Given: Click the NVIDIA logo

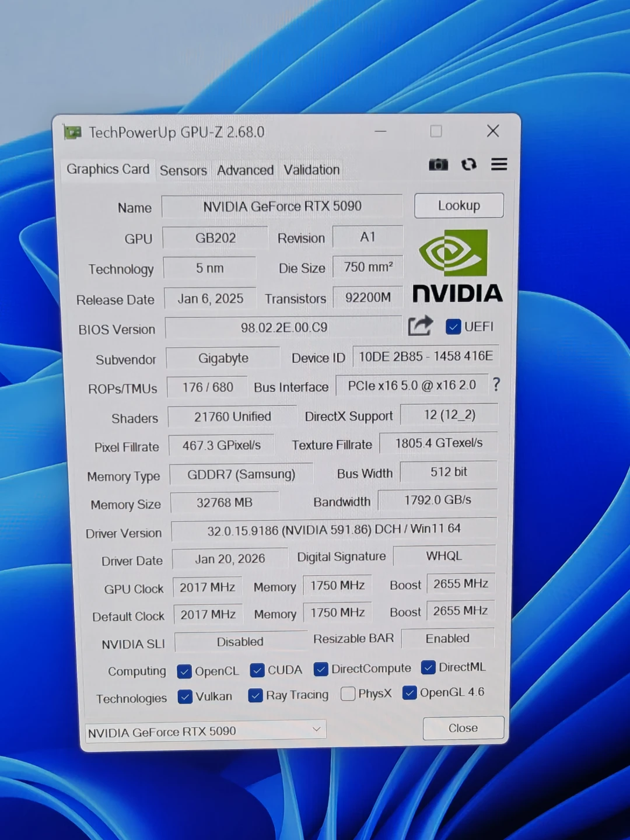Looking at the screenshot, I should (x=458, y=267).
